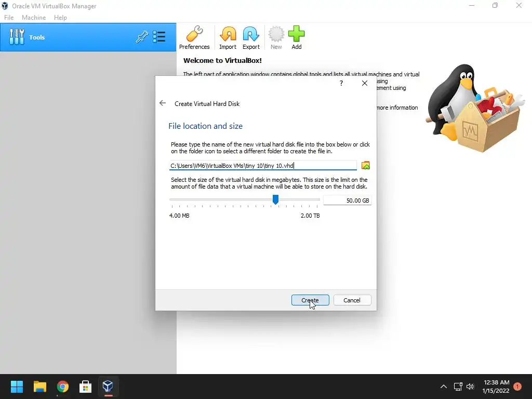
Task: Click the '4.00 MB' slider minimum label
Action: [179, 216]
